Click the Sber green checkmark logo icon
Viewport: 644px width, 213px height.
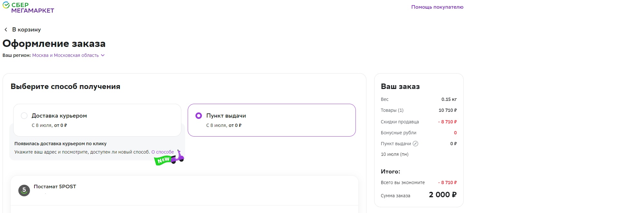pyautogui.click(x=6, y=5)
